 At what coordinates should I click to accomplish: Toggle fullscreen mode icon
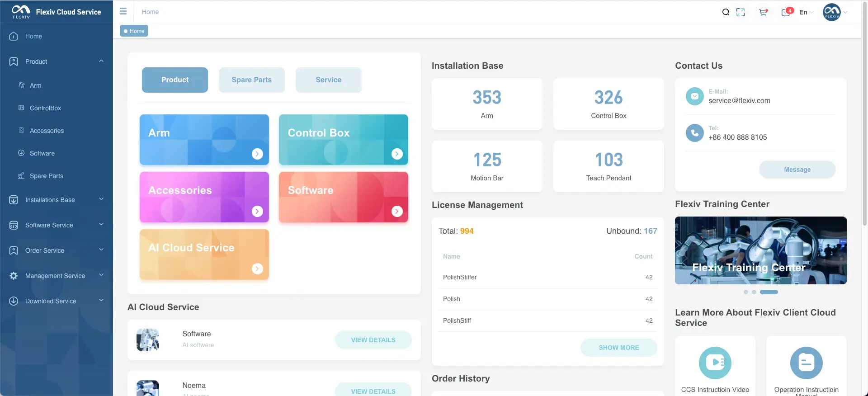tap(741, 12)
